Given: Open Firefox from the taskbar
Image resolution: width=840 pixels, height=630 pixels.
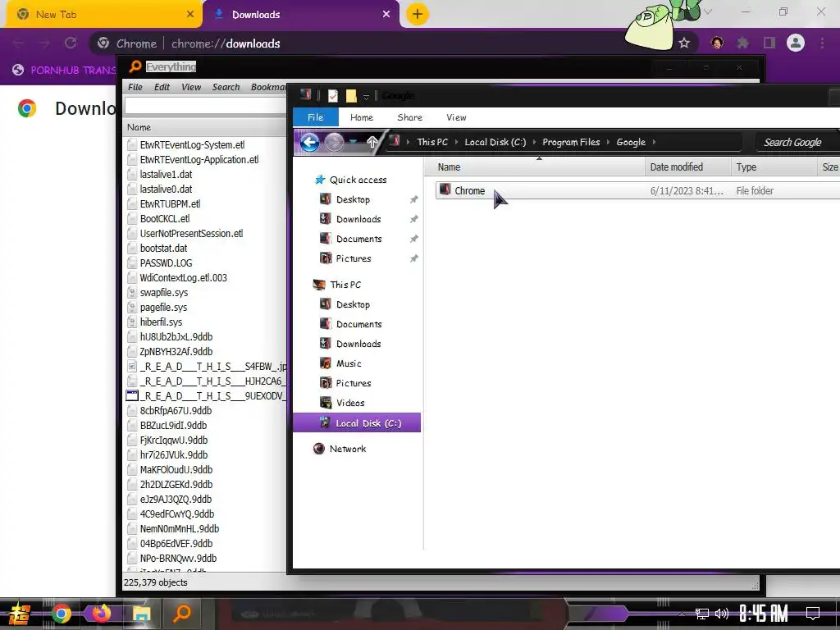Looking at the screenshot, I should [x=101, y=612].
